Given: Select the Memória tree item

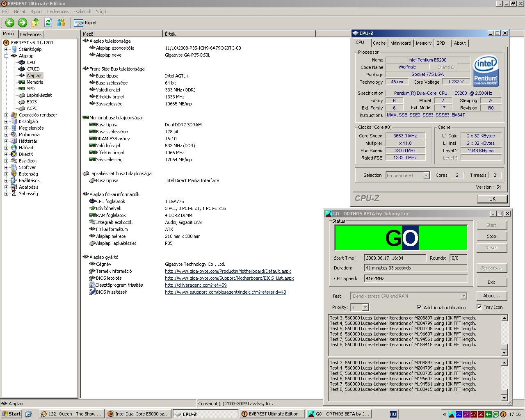Looking at the screenshot, I should click(35, 82).
